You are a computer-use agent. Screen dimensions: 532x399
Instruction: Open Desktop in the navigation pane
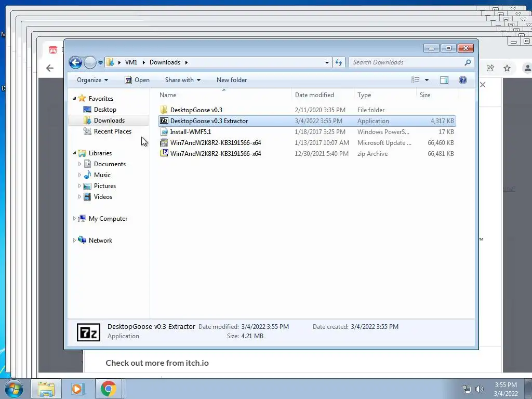[x=105, y=110]
